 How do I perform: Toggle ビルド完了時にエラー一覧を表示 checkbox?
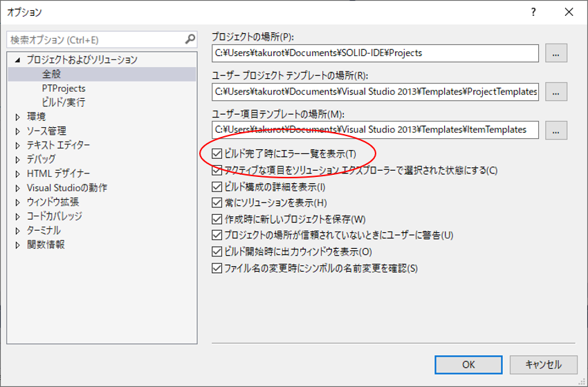(x=218, y=153)
